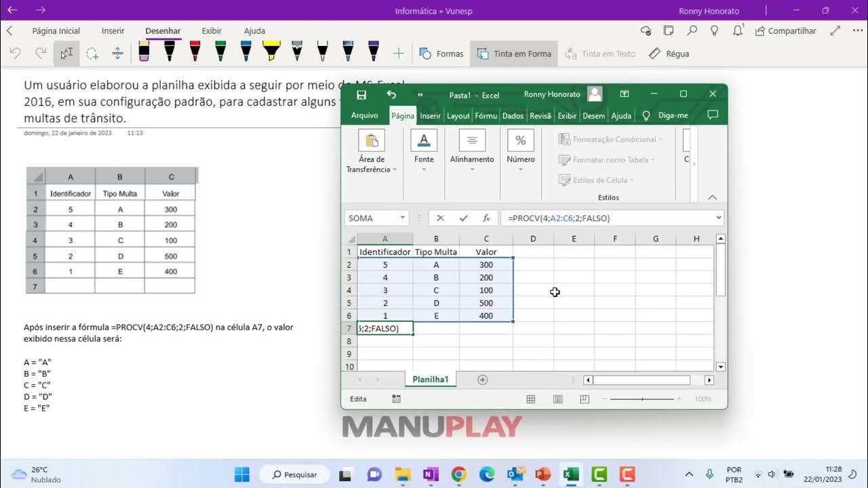Cancel formula entry with X button
868x488 pixels.
click(x=440, y=218)
